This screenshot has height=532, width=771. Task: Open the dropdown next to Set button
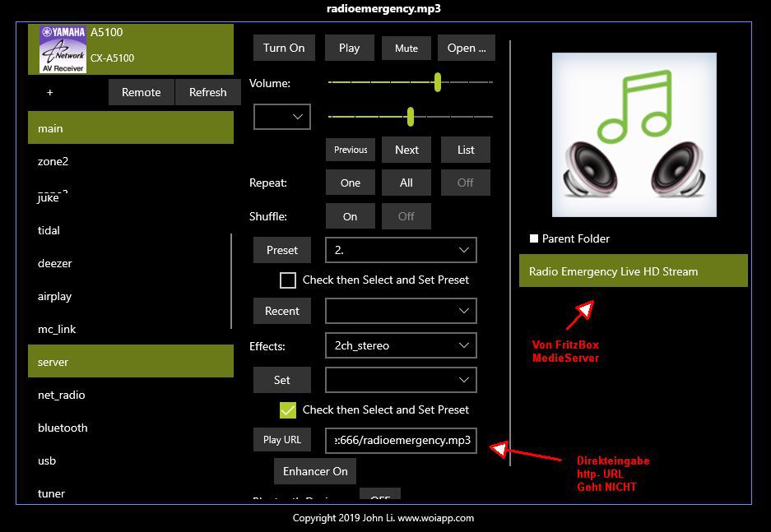pos(401,380)
